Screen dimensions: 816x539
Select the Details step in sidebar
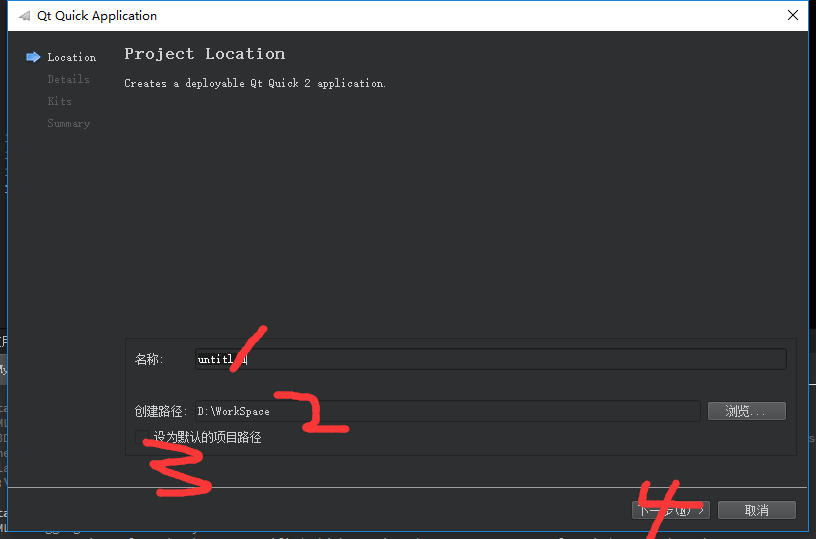point(69,79)
